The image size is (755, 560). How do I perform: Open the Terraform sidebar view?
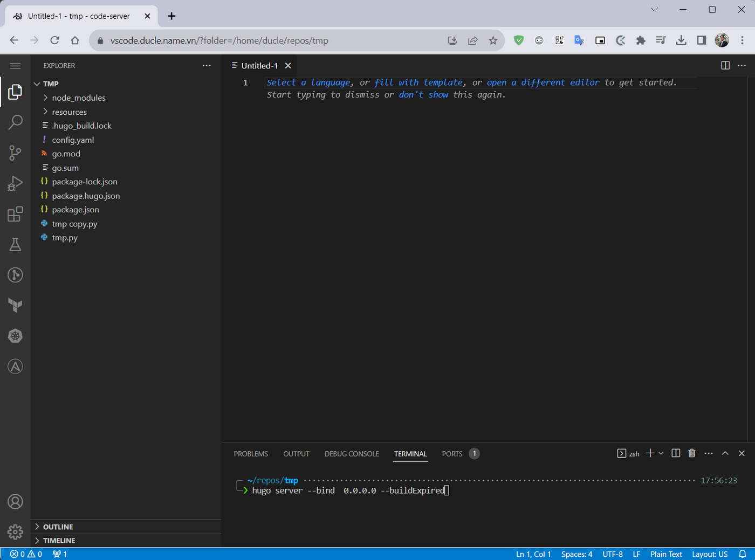[15, 306]
